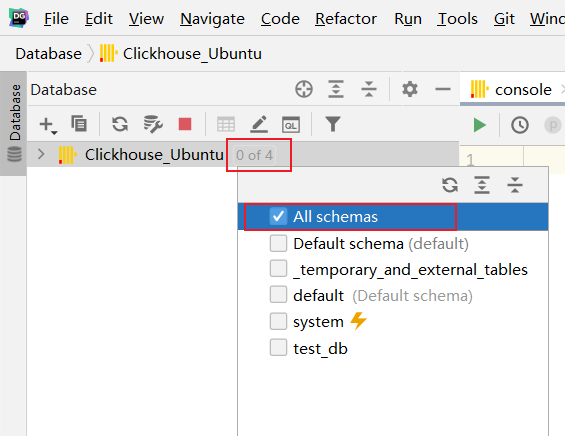Add new data source with plus button
This screenshot has width=565, height=436.
click(x=48, y=125)
